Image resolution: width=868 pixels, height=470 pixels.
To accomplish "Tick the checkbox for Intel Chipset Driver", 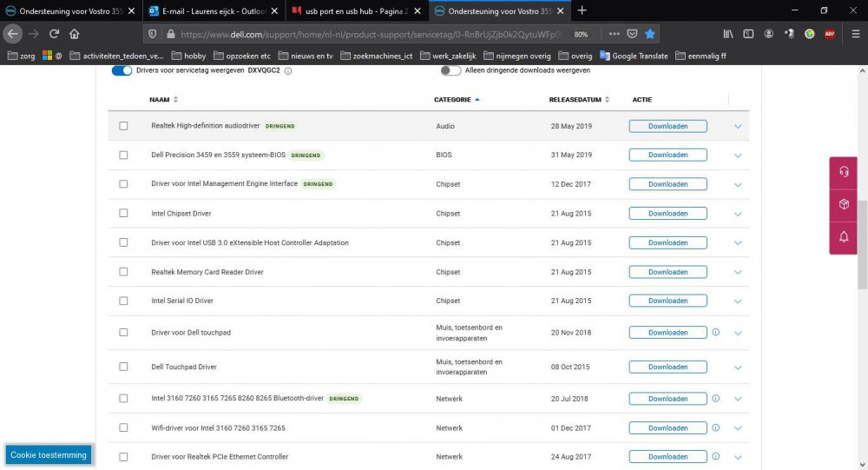I will [123, 214].
